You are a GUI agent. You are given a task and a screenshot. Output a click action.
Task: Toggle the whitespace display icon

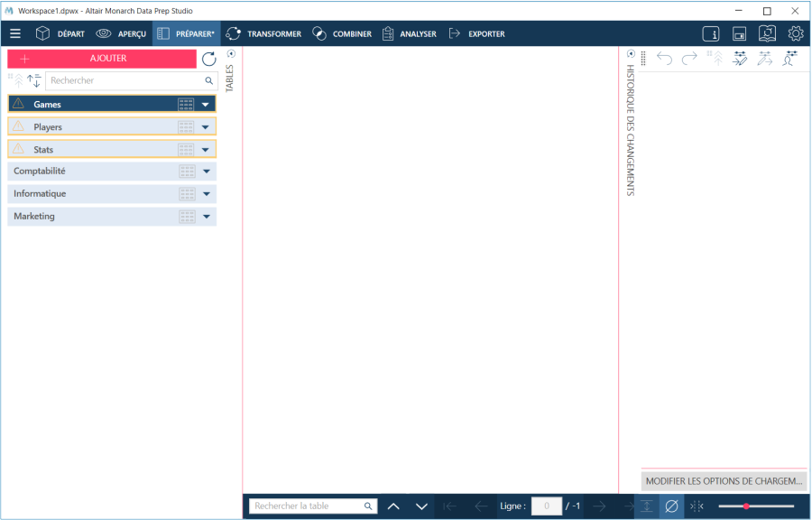697,506
